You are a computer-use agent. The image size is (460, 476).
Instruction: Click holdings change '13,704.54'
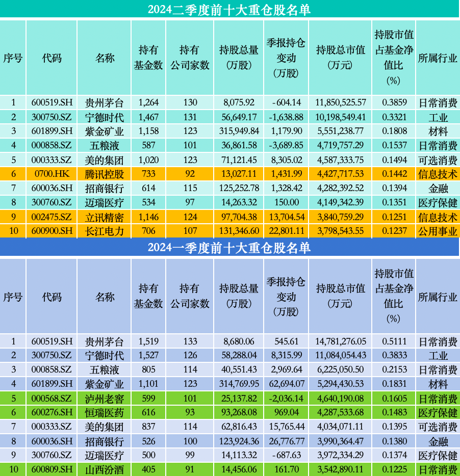click(287, 217)
